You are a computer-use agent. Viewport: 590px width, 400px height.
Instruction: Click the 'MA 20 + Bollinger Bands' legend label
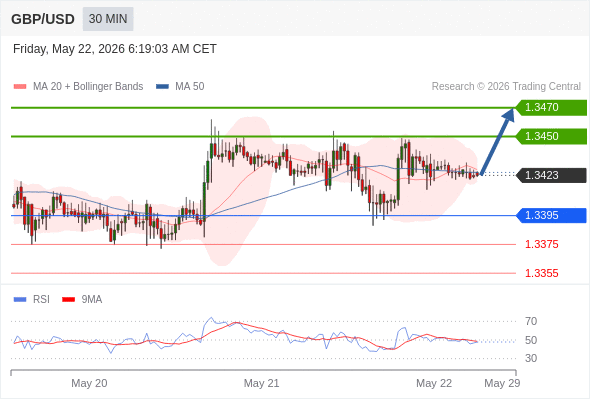point(88,87)
